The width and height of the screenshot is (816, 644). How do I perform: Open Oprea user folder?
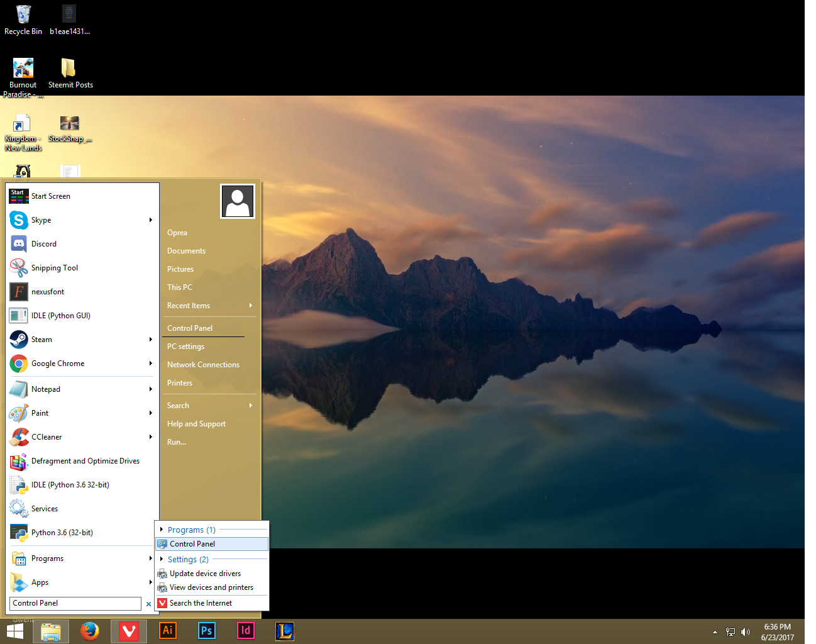coord(177,233)
